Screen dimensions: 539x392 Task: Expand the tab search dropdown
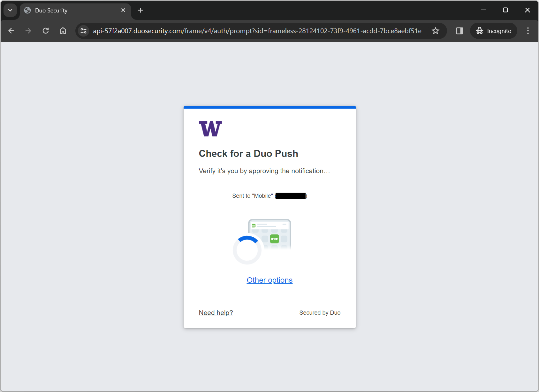pos(10,10)
